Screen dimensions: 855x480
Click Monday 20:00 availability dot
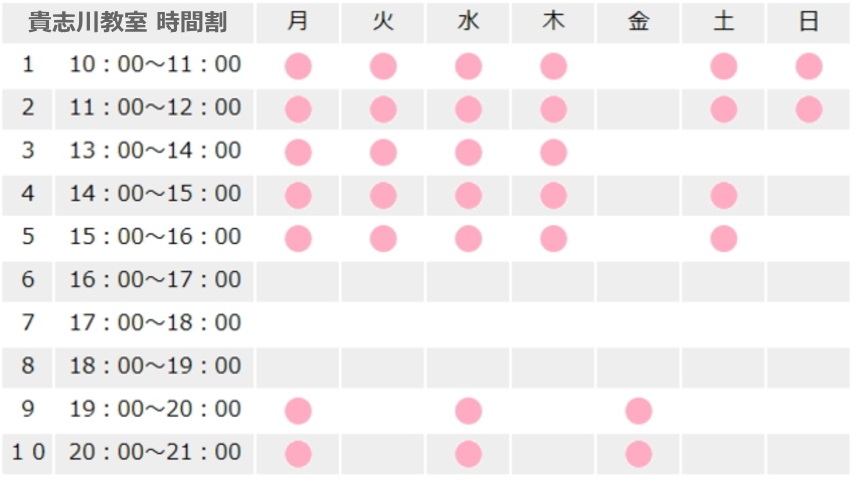coord(298,454)
